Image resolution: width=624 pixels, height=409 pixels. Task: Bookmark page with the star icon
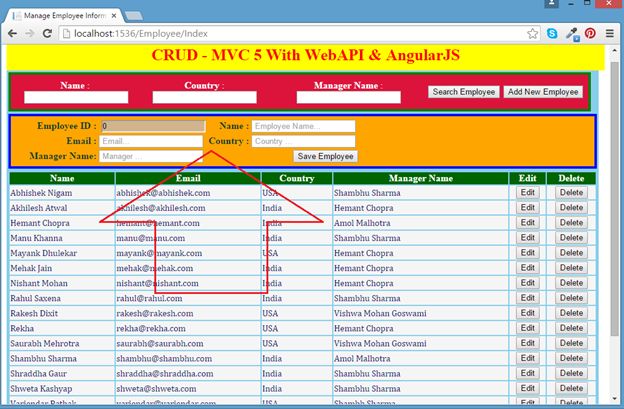(532, 33)
